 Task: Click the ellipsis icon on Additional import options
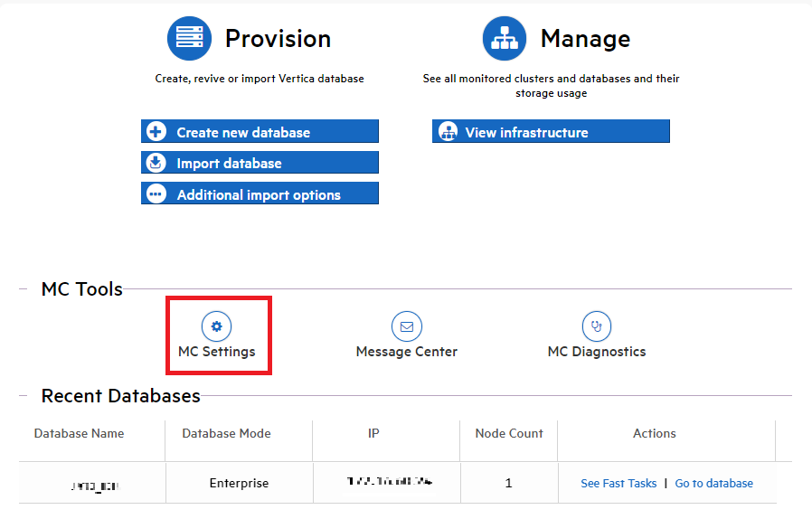156,194
